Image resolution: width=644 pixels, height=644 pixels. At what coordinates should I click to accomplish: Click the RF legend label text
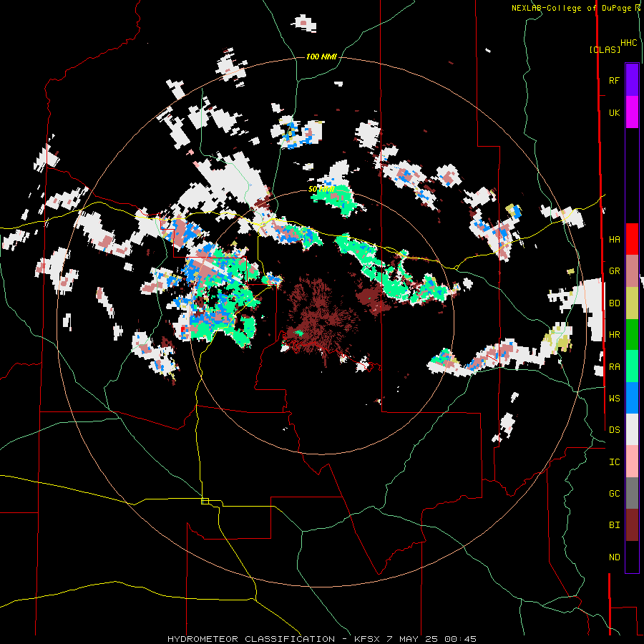[614, 81]
